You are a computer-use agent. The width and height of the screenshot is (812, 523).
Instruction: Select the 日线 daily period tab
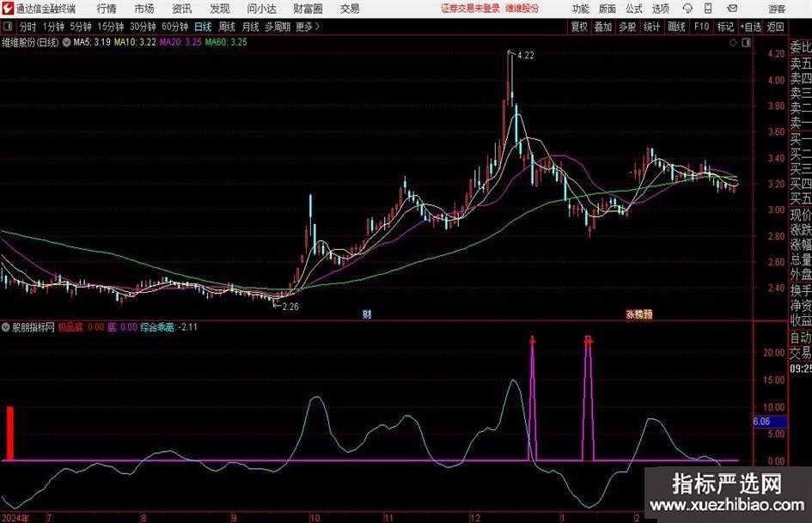tap(203, 27)
